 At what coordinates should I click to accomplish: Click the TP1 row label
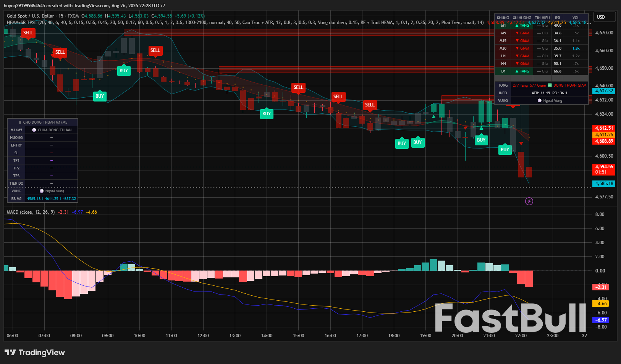pos(16,161)
